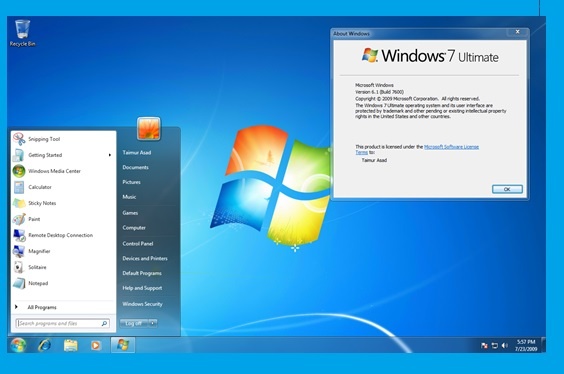Click the Solitaire cards icon
Viewport: 564px width, 374px height.
(x=18, y=267)
